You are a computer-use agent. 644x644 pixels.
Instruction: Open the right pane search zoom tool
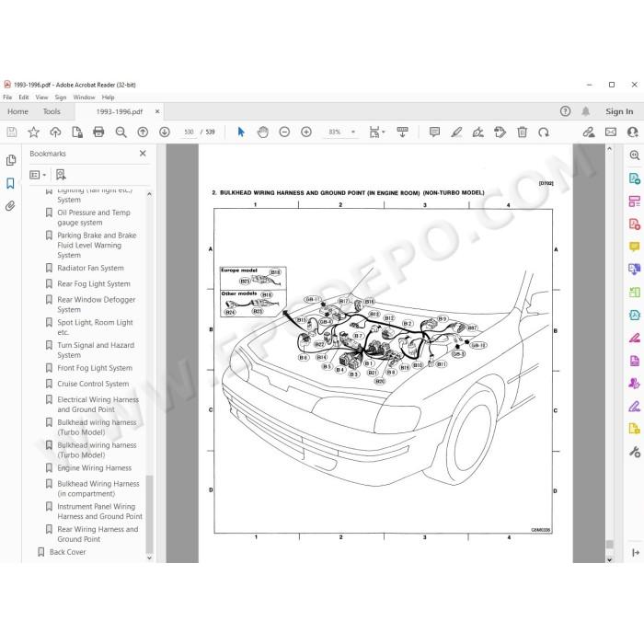coord(635,155)
